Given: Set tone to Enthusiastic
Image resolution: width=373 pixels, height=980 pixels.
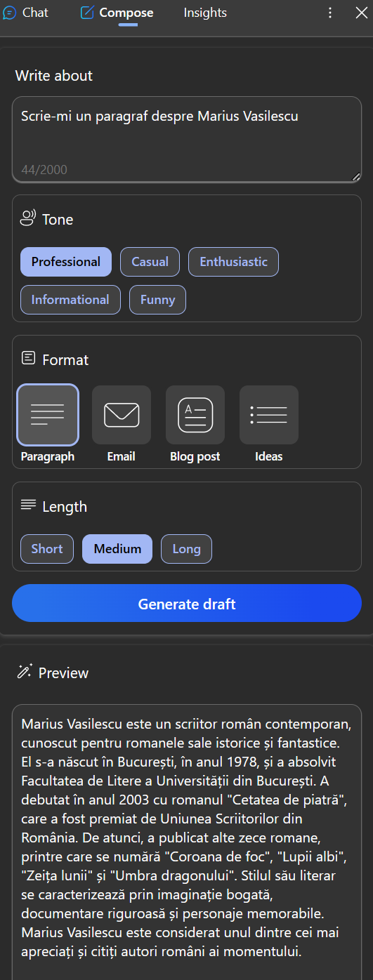Looking at the screenshot, I should [233, 262].
